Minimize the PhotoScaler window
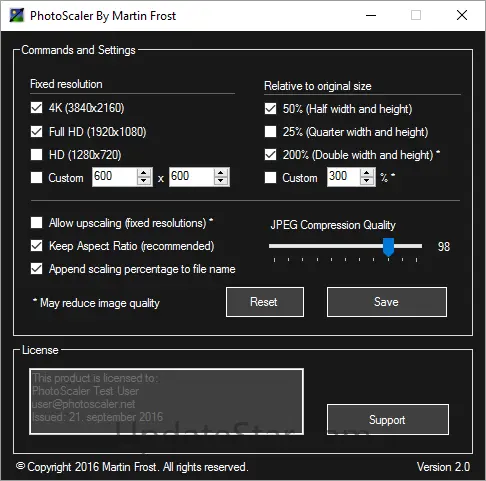The image size is (486, 481). (x=371, y=15)
